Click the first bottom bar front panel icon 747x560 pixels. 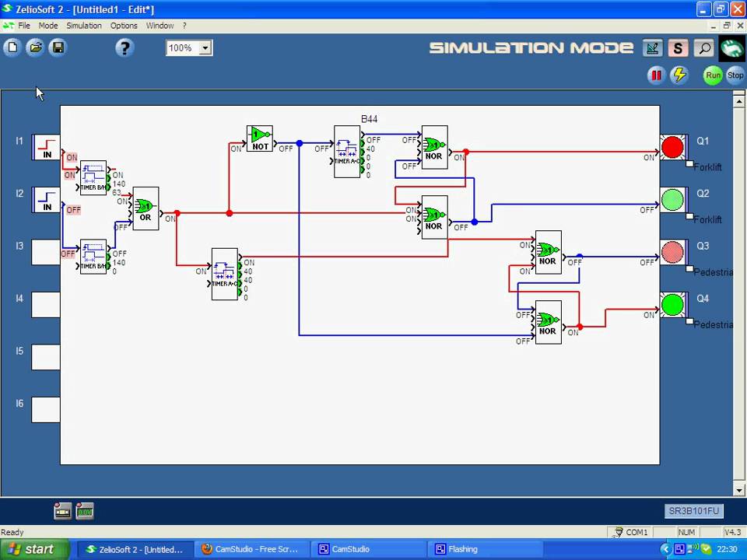(x=62, y=511)
